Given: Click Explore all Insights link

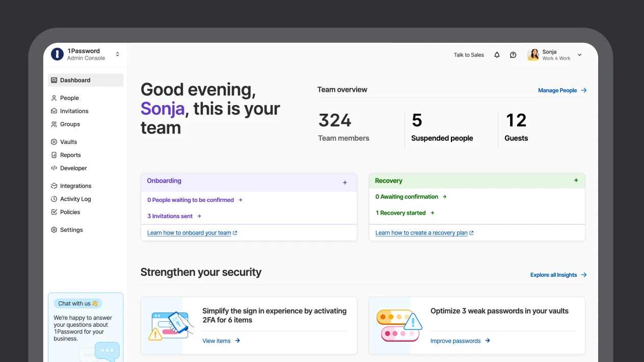Looking at the screenshot, I should (553, 275).
